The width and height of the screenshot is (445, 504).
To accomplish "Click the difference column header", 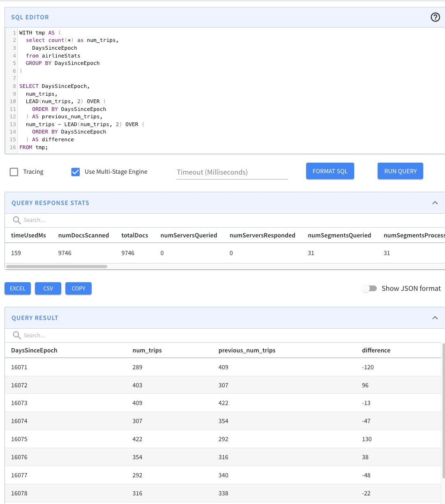I will [x=376, y=350].
